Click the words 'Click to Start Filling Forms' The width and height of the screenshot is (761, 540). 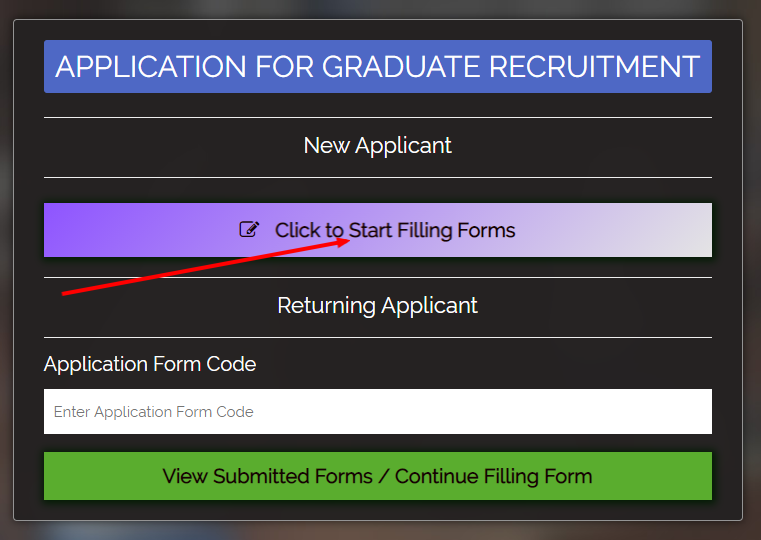395,230
